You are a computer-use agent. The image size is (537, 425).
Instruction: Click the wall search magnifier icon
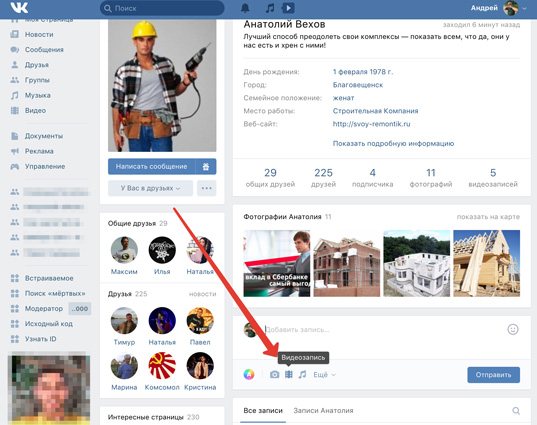[x=516, y=411]
